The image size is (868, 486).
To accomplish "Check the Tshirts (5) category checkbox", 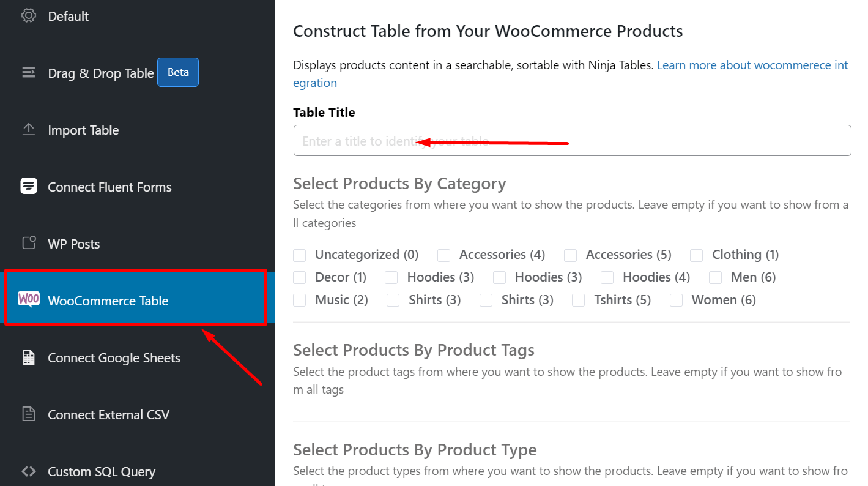I will click(x=578, y=300).
